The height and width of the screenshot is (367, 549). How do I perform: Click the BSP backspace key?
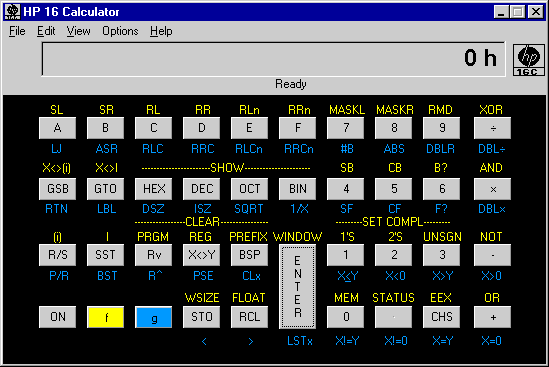pos(249,255)
